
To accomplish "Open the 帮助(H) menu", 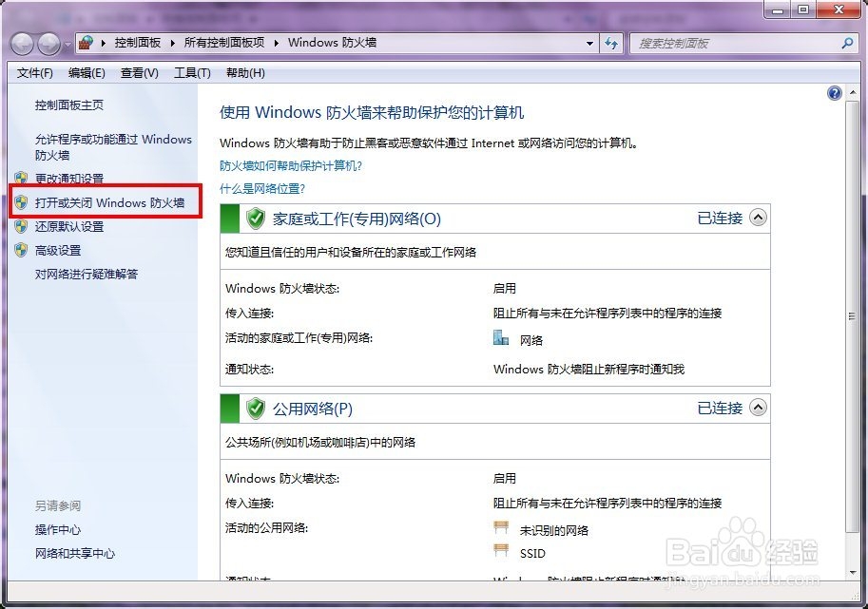I will click(x=245, y=73).
